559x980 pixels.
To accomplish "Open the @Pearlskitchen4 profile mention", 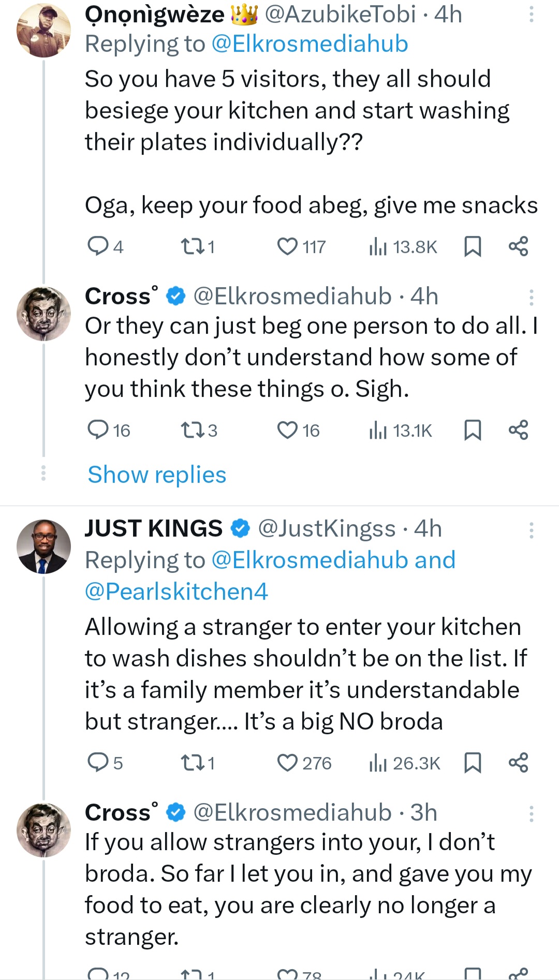I will click(x=176, y=591).
